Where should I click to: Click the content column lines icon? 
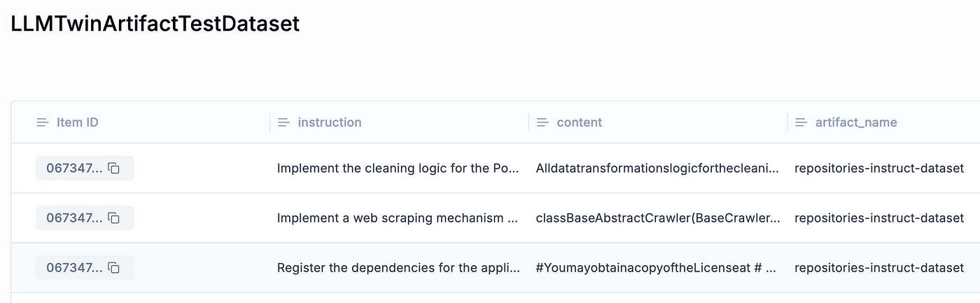click(542, 122)
